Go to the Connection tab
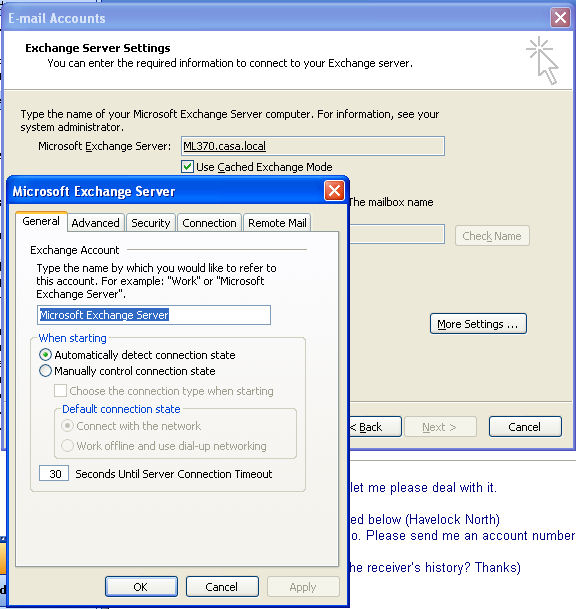 point(209,223)
